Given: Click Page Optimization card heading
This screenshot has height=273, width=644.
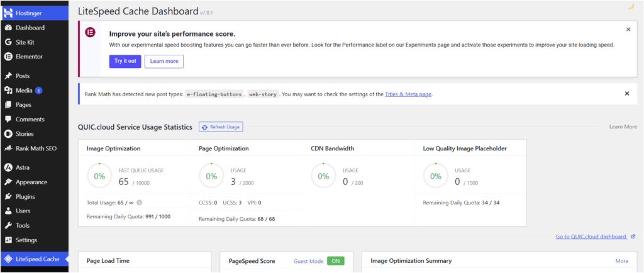Looking at the screenshot, I should point(224,148).
